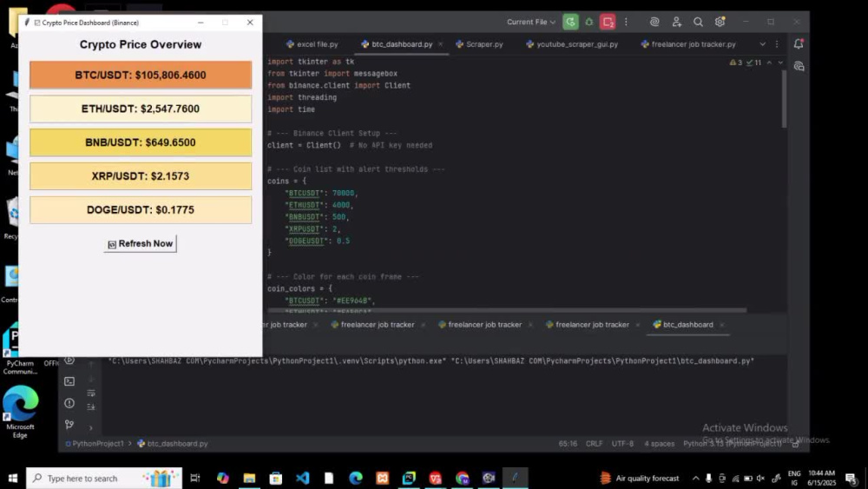Image resolution: width=868 pixels, height=489 pixels.
Task: Click the Air quality forecast widget
Action: coord(640,478)
